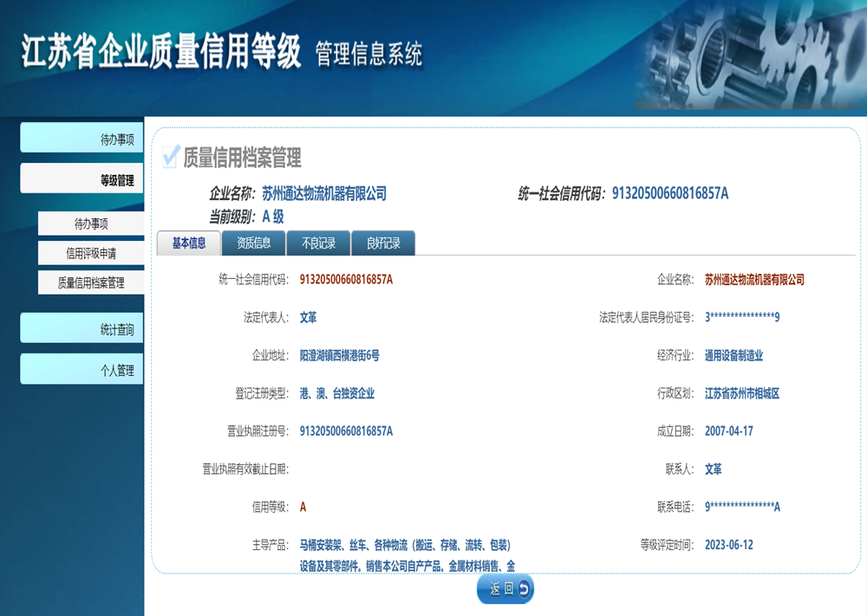Click the 成立日期 value 2007-04-17

[728, 431]
